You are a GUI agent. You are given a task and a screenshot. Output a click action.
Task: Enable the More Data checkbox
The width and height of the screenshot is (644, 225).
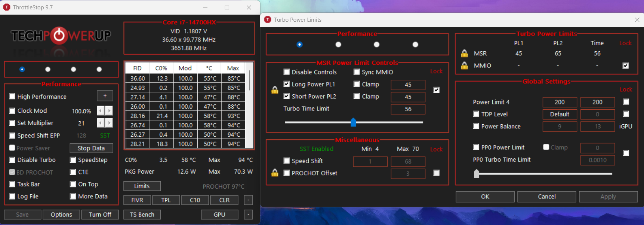tap(73, 197)
